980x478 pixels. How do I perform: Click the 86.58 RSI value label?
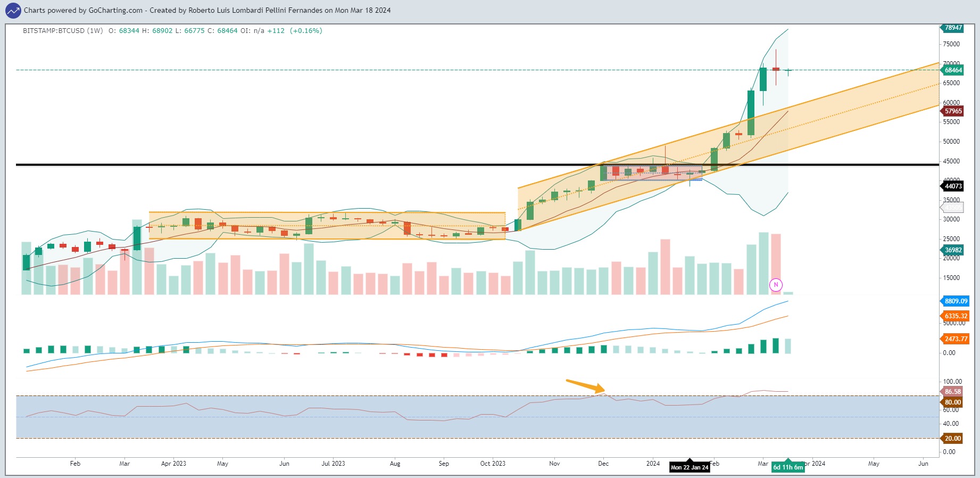pos(952,392)
